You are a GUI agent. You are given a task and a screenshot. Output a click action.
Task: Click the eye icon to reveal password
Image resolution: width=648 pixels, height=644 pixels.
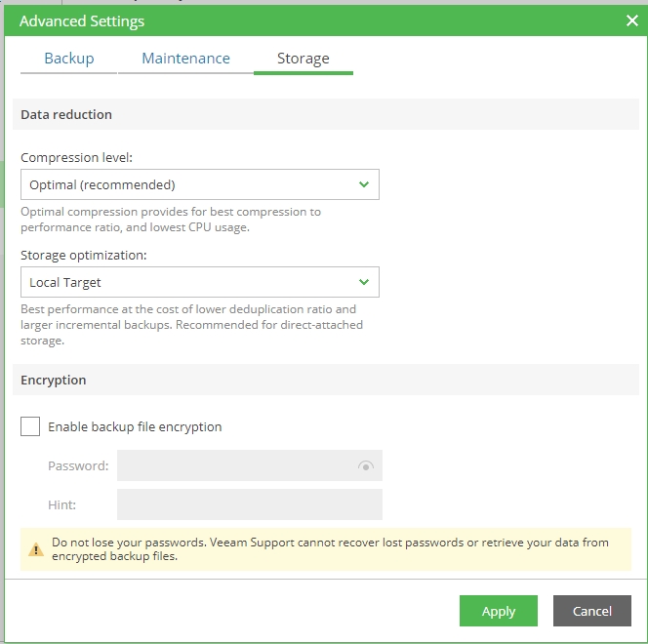click(366, 466)
